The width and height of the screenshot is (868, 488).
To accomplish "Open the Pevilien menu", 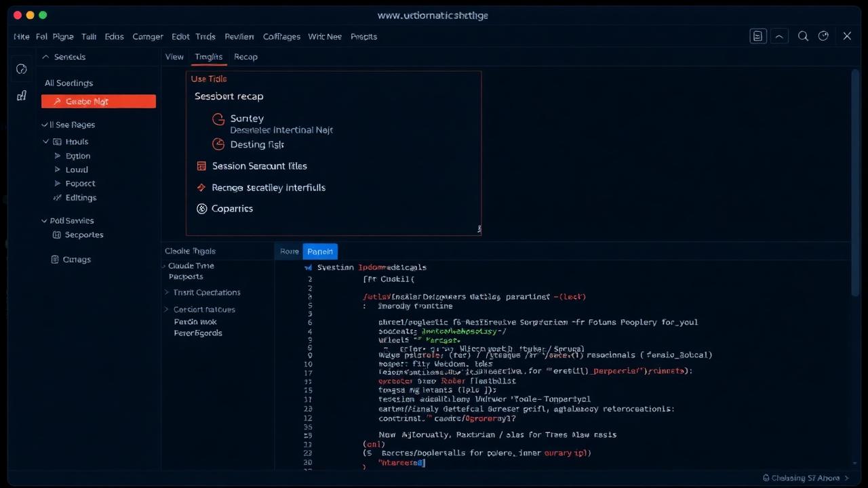I will 239,37.
